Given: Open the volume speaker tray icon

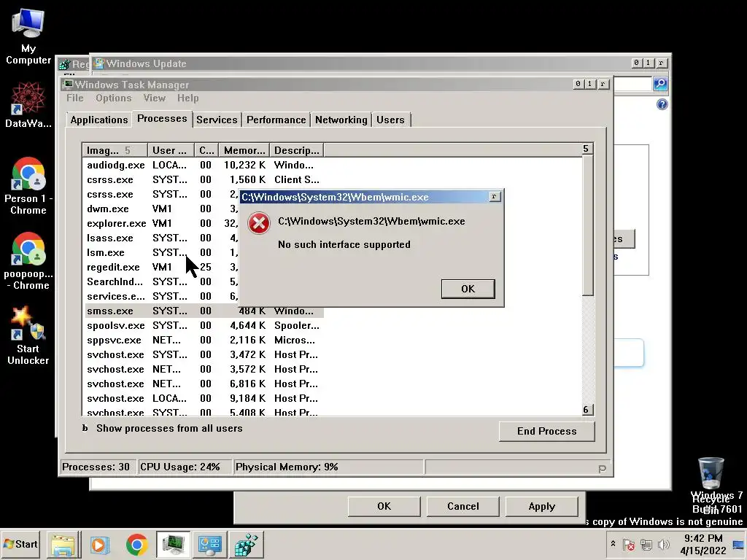Looking at the screenshot, I should click(664, 544).
